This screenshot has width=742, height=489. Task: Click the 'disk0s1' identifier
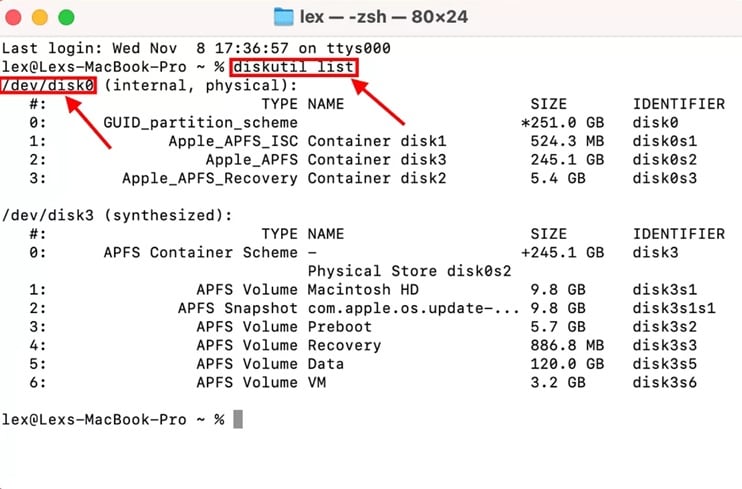point(664,141)
